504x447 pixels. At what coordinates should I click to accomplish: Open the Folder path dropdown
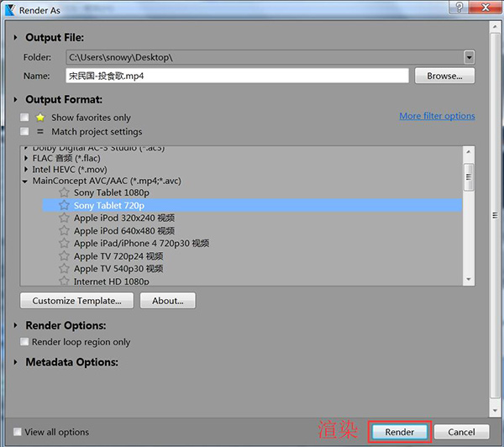click(469, 57)
